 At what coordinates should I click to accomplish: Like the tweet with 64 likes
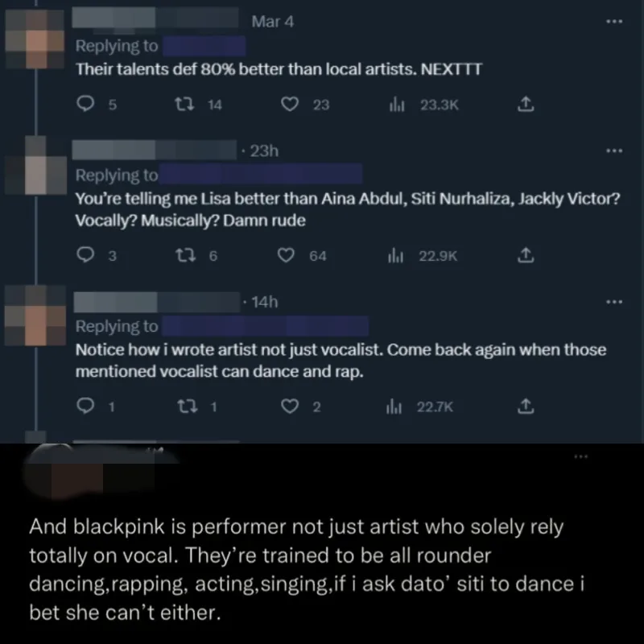285,256
